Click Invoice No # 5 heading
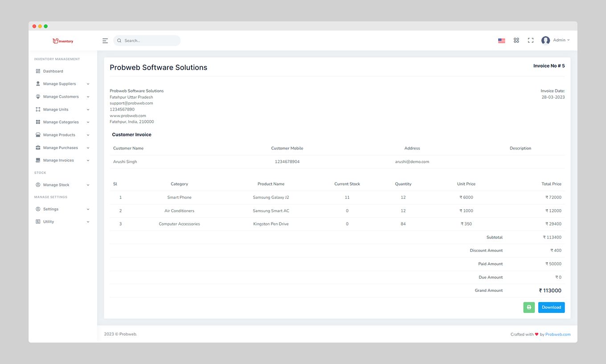Image resolution: width=606 pixels, height=364 pixels. (x=549, y=66)
